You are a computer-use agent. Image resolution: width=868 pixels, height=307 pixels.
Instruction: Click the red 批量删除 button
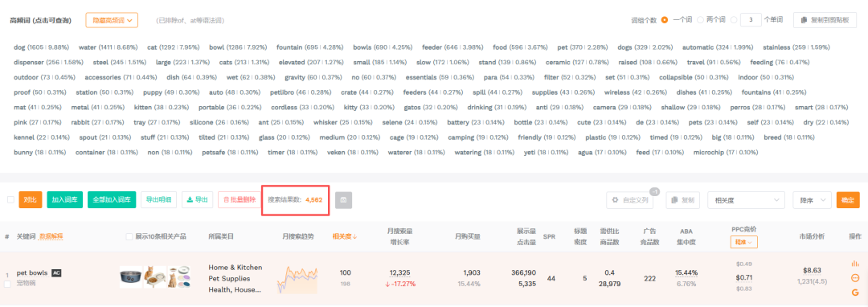[239, 199]
